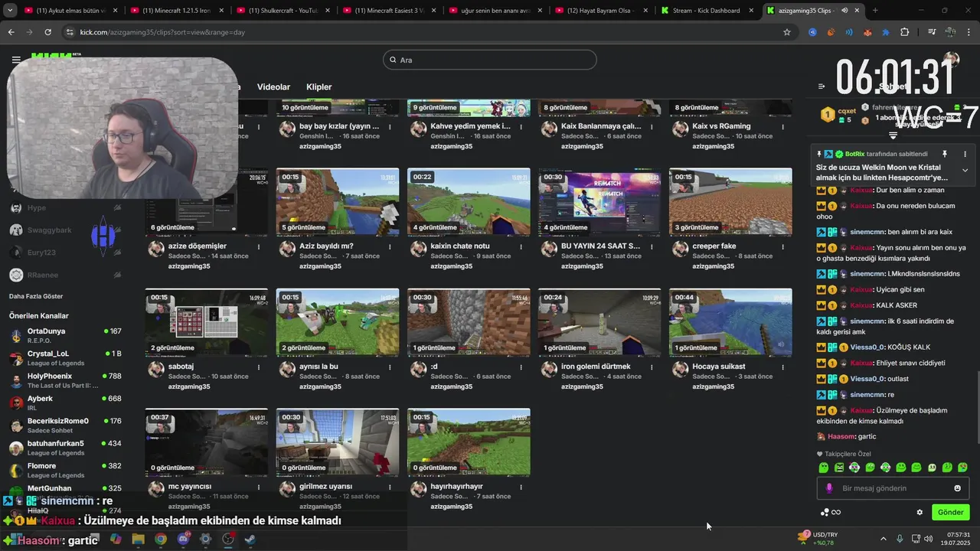The width and height of the screenshot is (980, 551).
Task: Open the browser extensions puzzle icon
Action: point(904,32)
